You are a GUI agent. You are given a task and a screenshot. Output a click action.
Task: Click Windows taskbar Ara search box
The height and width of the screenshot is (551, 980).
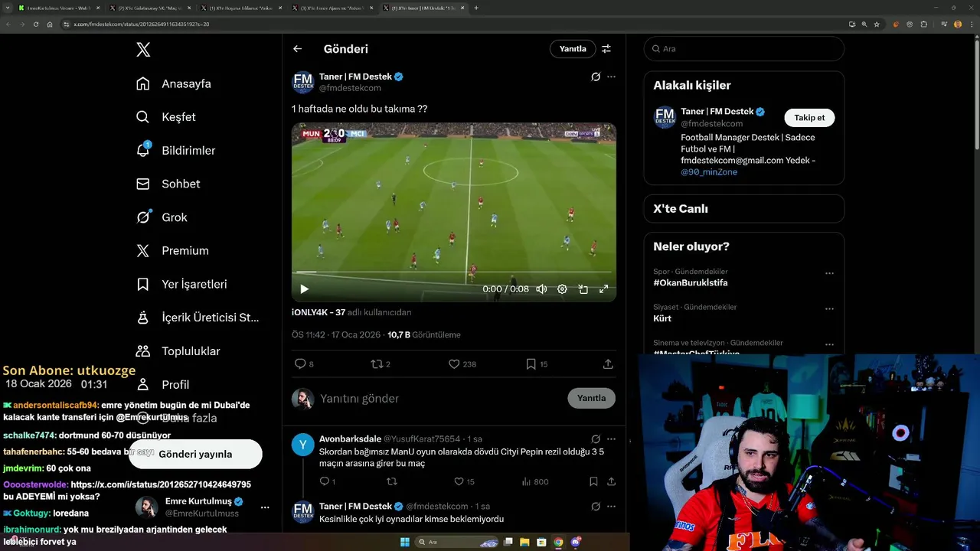pyautogui.click(x=457, y=542)
